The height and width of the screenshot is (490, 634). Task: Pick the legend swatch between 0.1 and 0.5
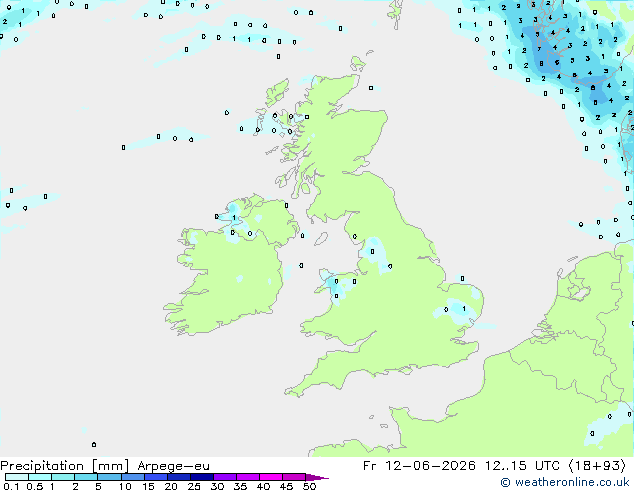pyautogui.click(x=17, y=477)
